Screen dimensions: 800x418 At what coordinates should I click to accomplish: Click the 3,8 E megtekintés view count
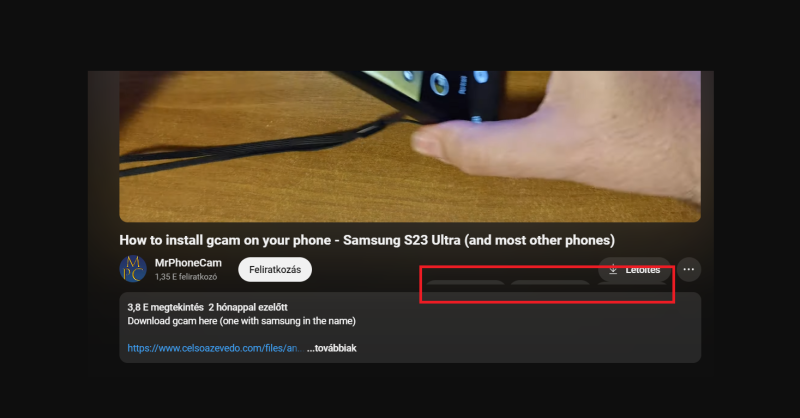pyautogui.click(x=165, y=307)
